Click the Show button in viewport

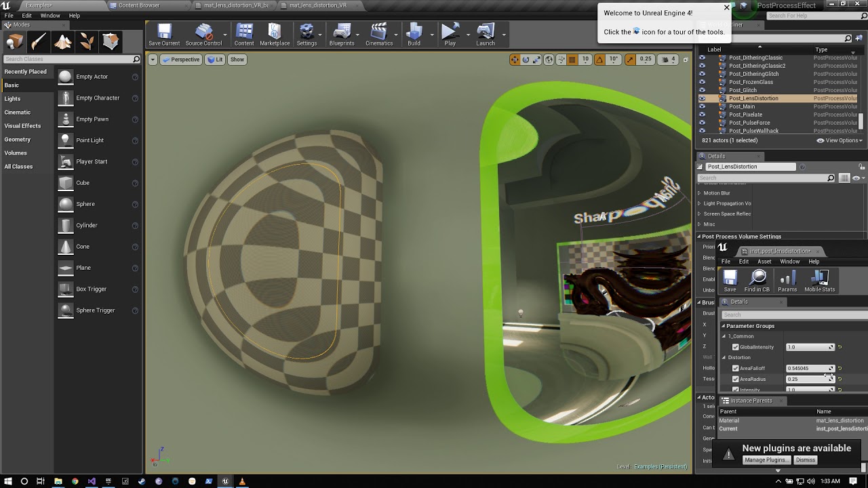coord(237,60)
